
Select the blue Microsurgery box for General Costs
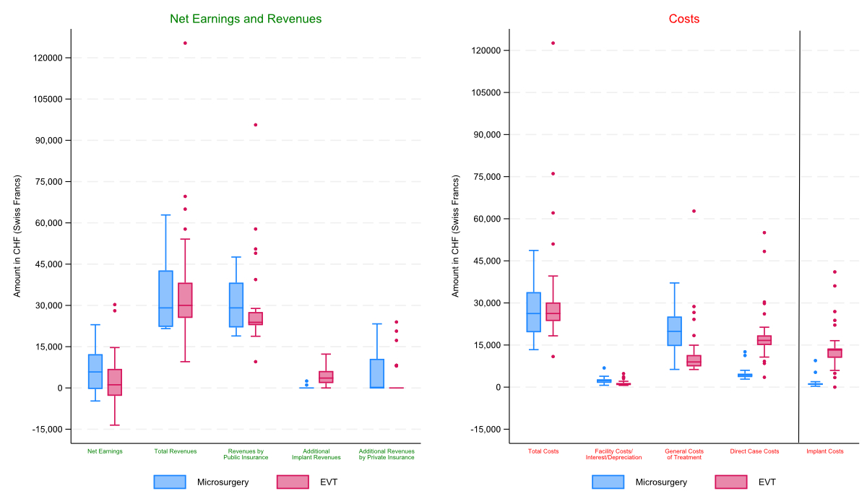coord(674,331)
